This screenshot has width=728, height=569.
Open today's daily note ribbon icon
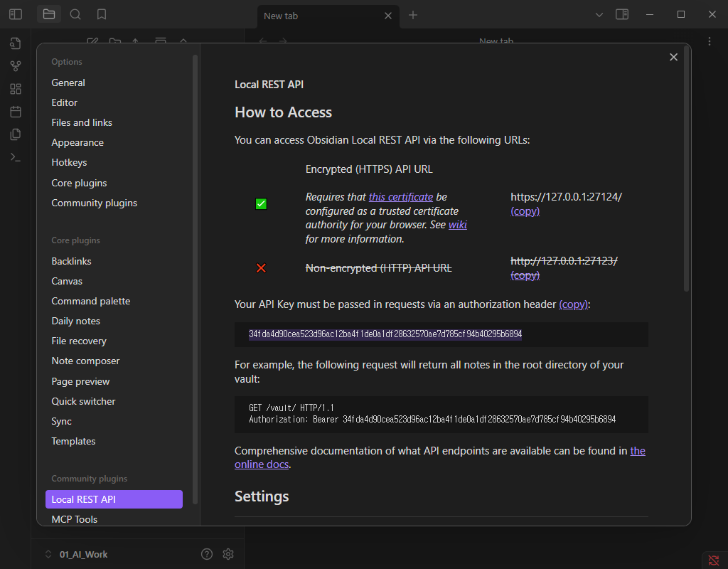click(16, 112)
